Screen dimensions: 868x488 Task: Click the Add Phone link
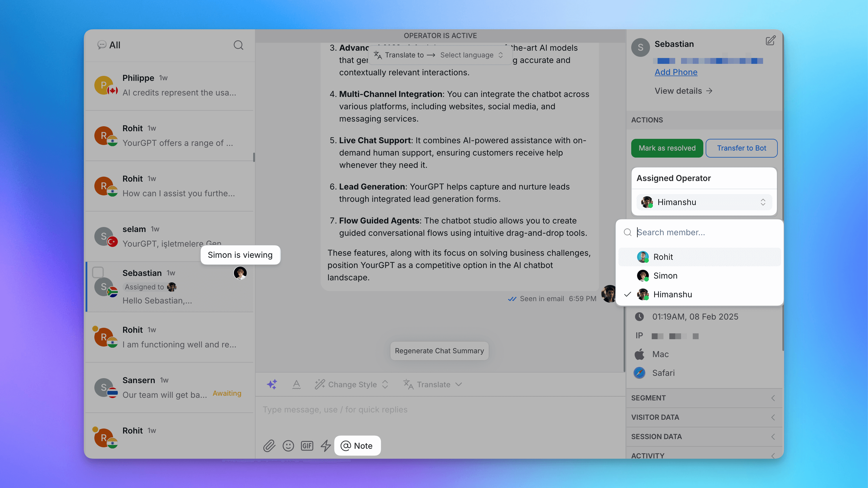[675, 72]
